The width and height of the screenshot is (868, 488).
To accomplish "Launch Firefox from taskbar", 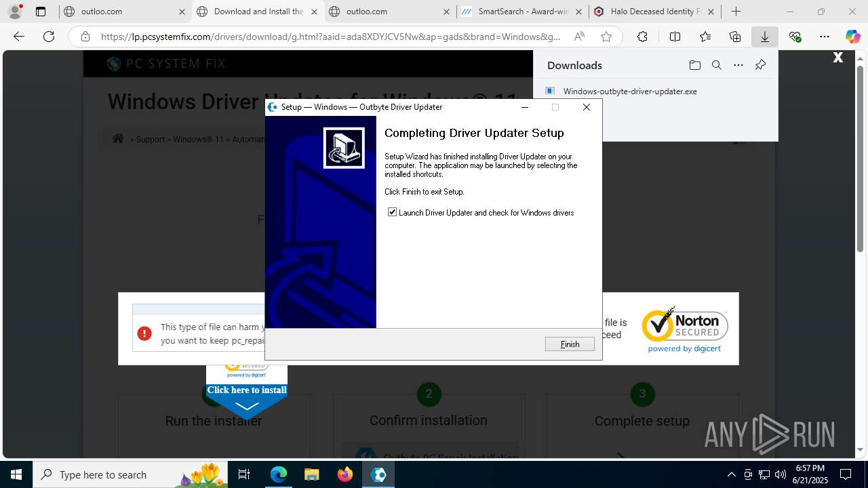I will point(345,474).
